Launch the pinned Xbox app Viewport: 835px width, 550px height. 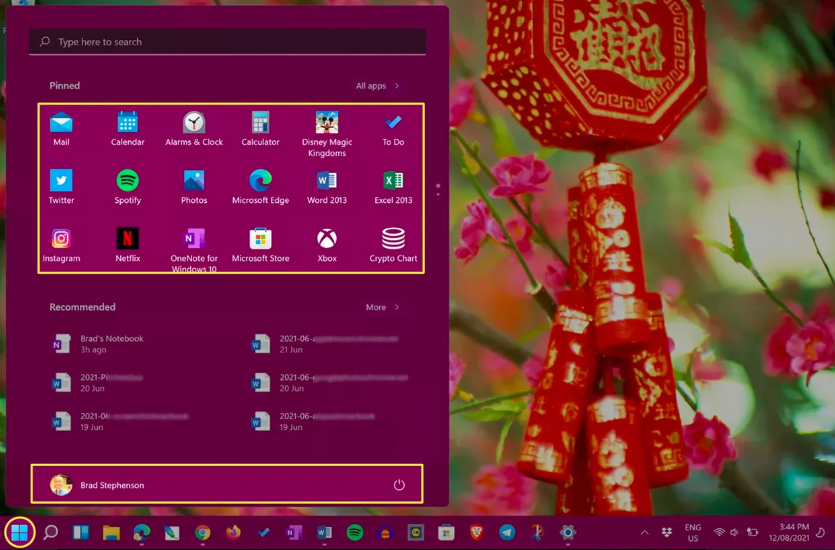(327, 245)
